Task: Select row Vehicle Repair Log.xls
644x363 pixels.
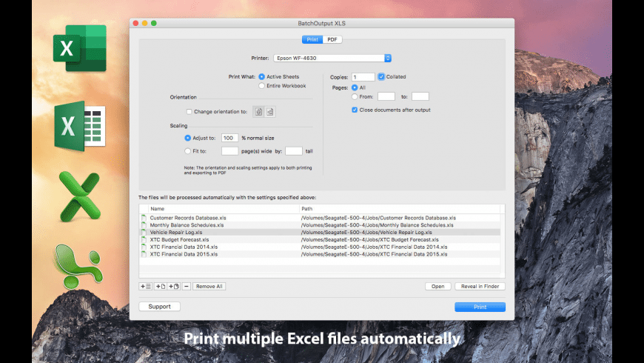Action: pyautogui.click(x=320, y=233)
